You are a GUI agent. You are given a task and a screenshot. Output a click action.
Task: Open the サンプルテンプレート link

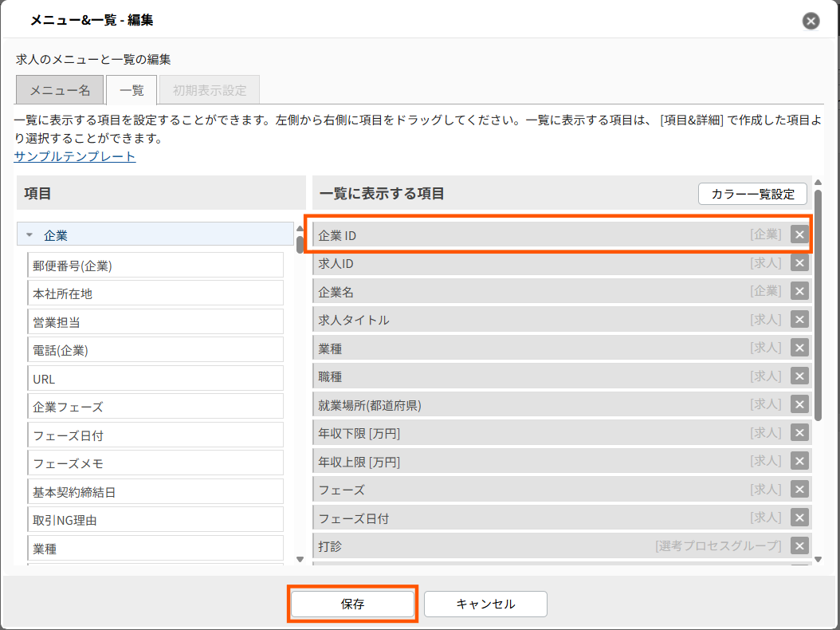click(x=74, y=156)
